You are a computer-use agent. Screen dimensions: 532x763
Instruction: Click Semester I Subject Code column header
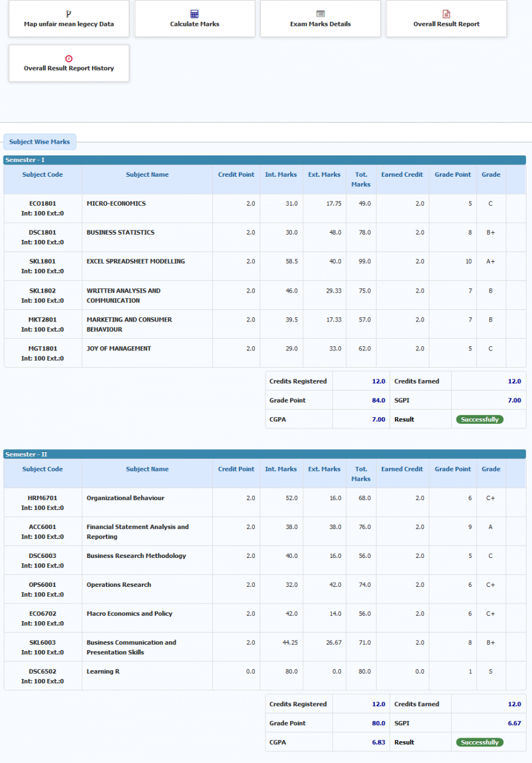43,174
